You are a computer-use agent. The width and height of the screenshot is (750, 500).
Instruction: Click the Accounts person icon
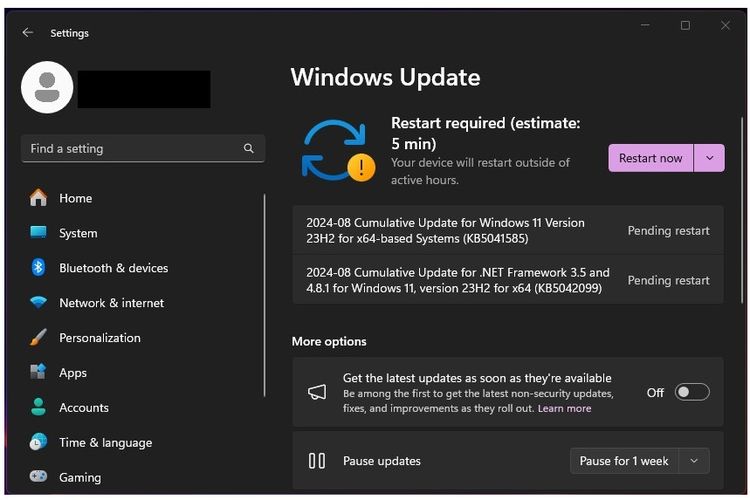click(38, 408)
